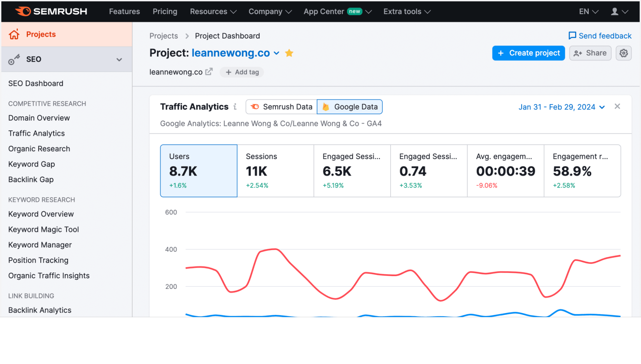Expand the Resources menu
Screen dimensions: 641x364
(x=213, y=12)
